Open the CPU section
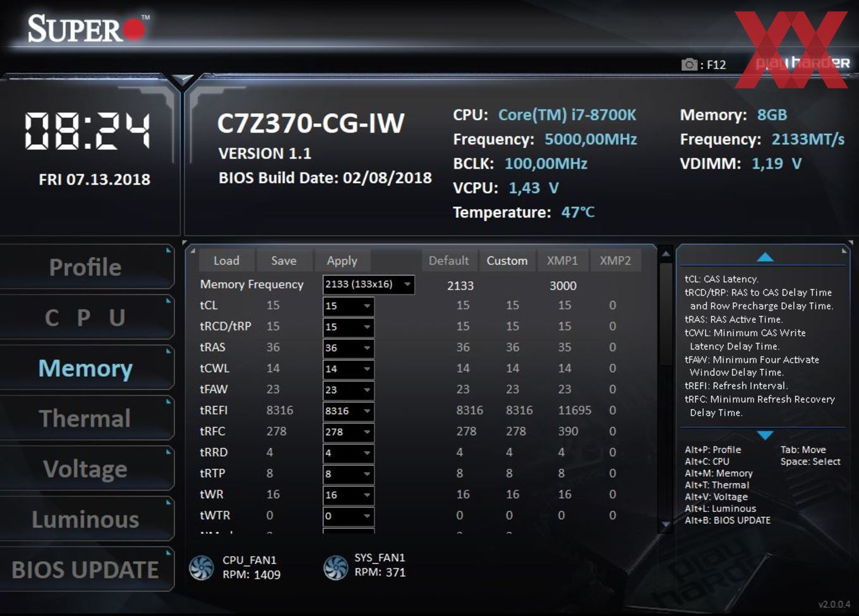Viewport: 859px width, 616px height. (x=87, y=317)
